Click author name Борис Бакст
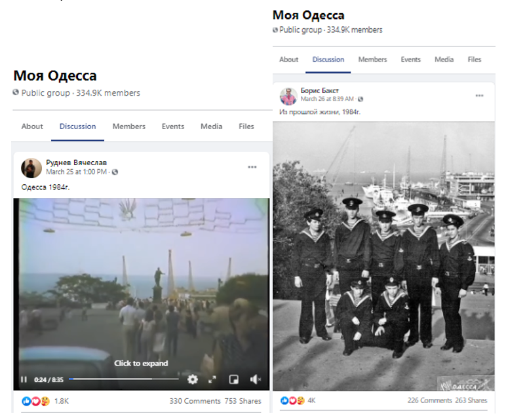 pos(320,90)
